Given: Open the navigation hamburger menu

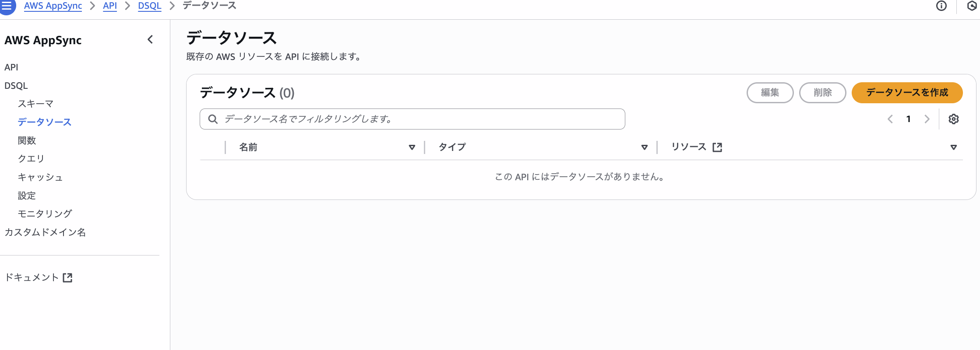Looking at the screenshot, I should 7,6.
